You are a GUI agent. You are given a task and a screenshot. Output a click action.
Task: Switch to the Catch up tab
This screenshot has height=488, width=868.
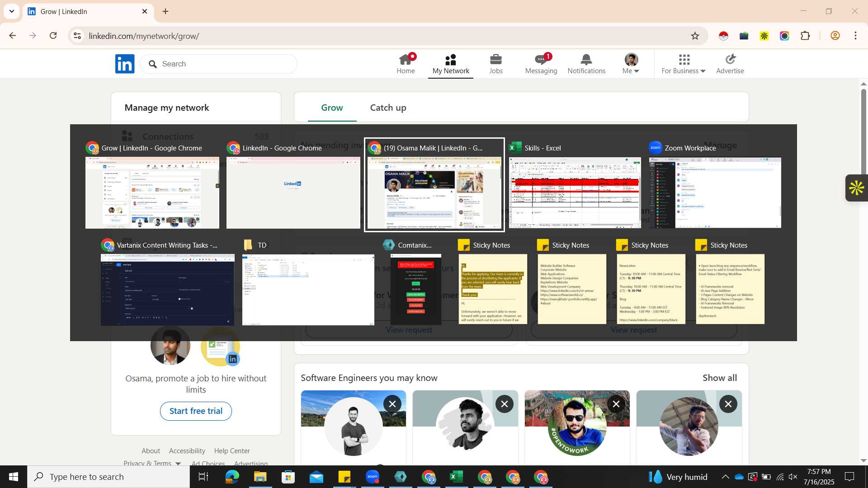(388, 108)
